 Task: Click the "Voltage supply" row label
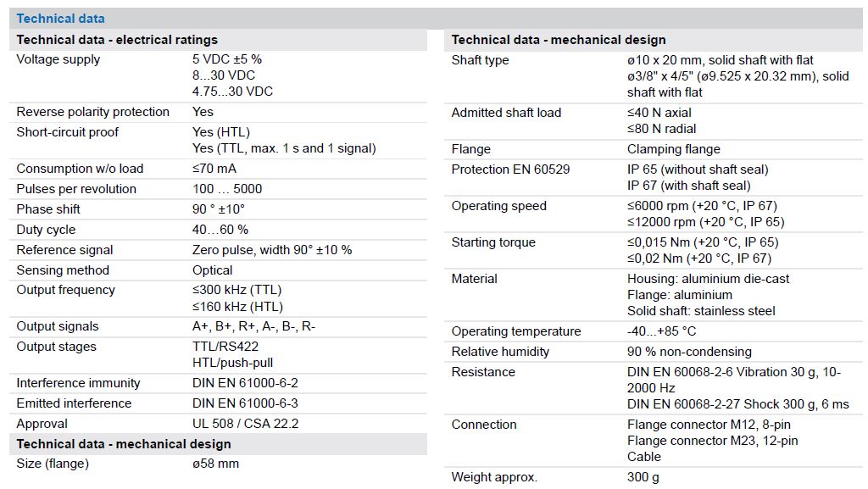click(58, 59)
